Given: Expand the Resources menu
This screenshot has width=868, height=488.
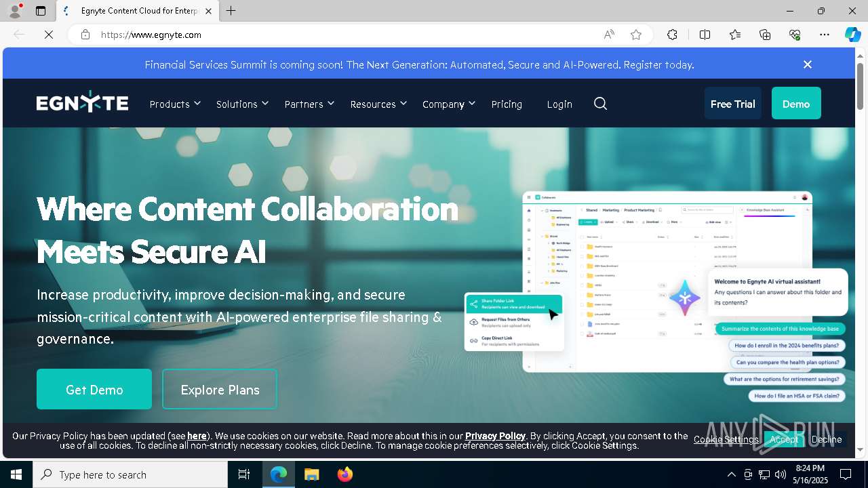Looking at the screenshot, I should [378, 104].
